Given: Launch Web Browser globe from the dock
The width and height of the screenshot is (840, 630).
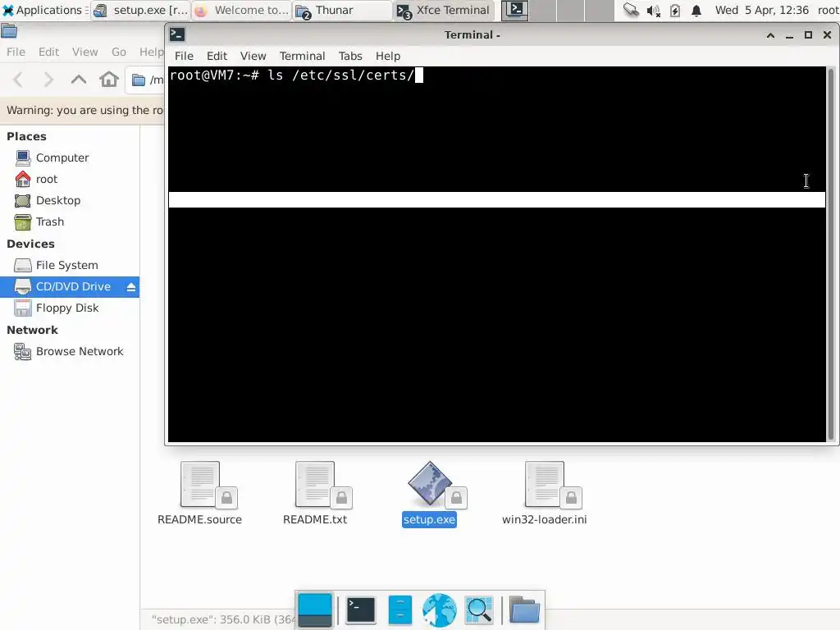Looking at the screenshot, I should (x=440, y=609).
